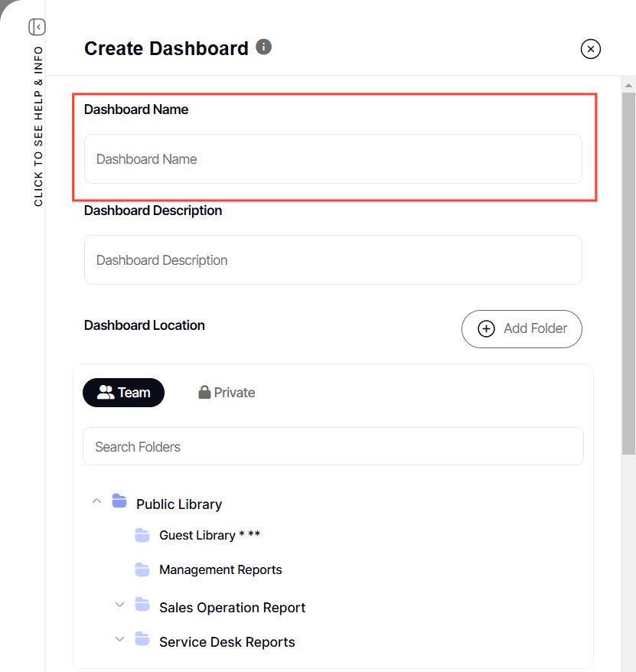Collapse the help sidebar panel icon
This screenshot has height=672, width=636.
click(x=37, y=28)
